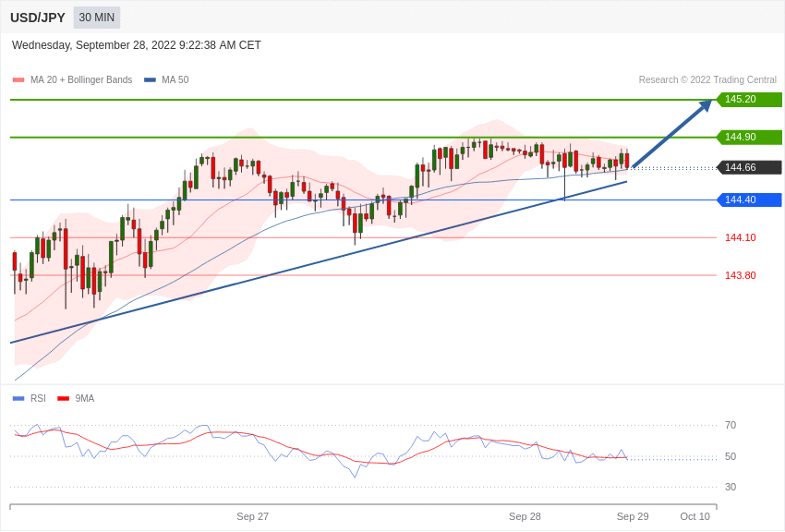
Task: Click the Sep 27 date axis label
Action: tap(252, 516)
